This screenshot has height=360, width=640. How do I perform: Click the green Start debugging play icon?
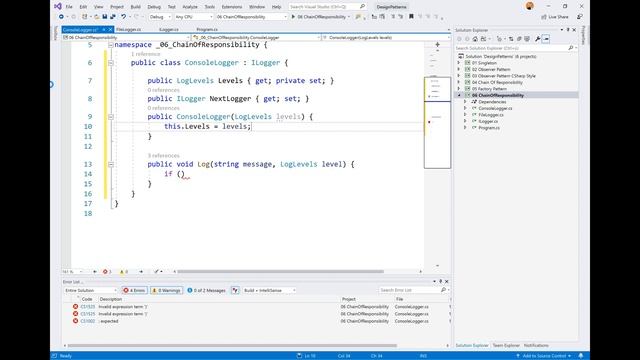tap(293, 17)
